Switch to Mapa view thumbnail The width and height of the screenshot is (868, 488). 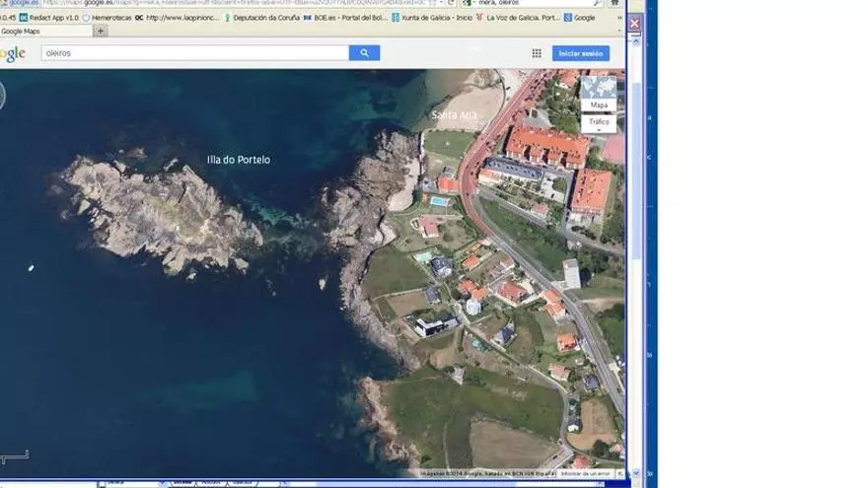coord(599,94)
